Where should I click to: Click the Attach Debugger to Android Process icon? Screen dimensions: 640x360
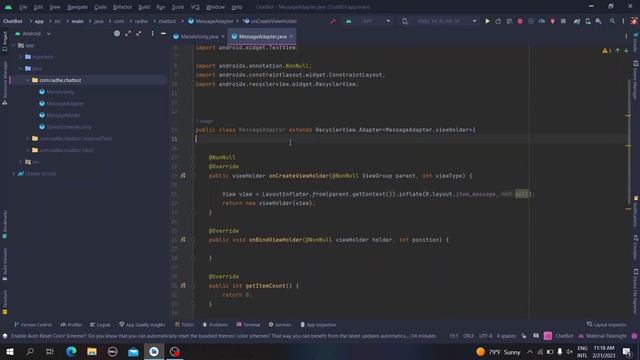pyautogui.click(x=552, y=21)
